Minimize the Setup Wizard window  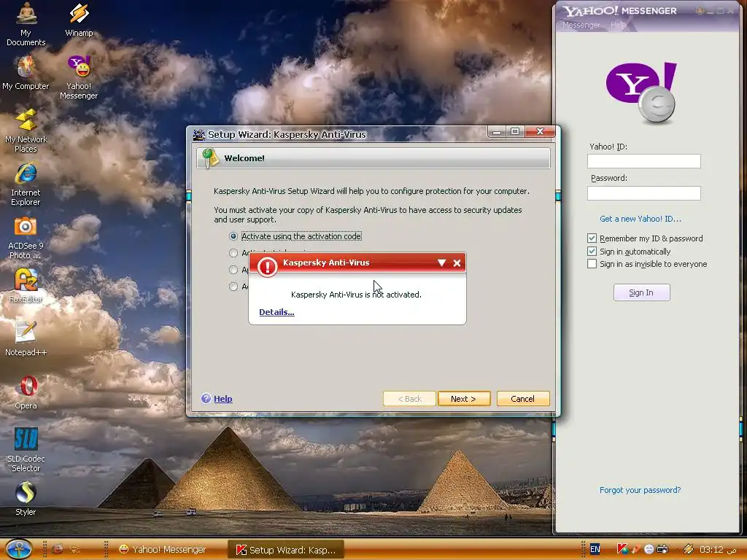497,131
